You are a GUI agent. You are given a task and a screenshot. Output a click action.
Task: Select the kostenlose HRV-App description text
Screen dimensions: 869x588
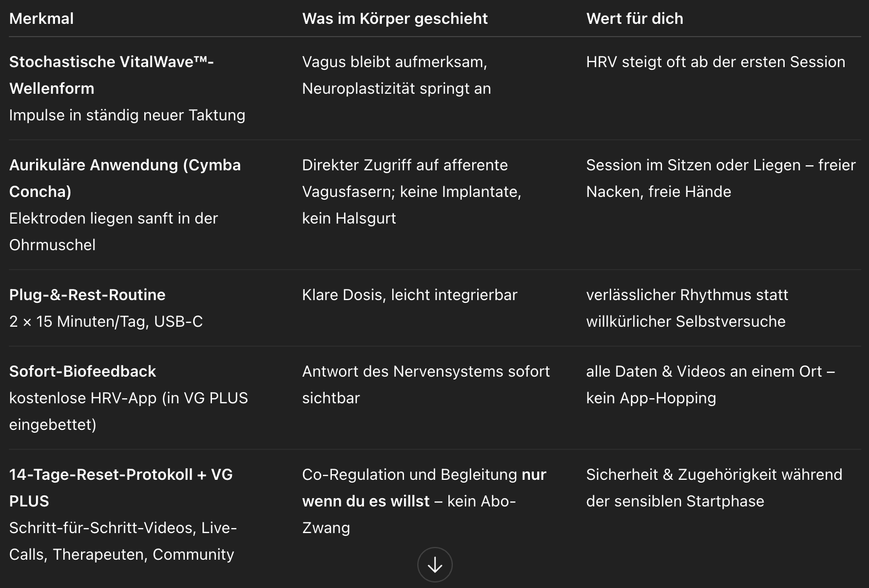(x=129, y=411)
